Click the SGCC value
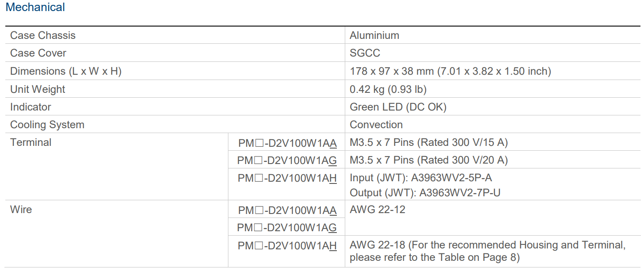 (x=365, y=53)
